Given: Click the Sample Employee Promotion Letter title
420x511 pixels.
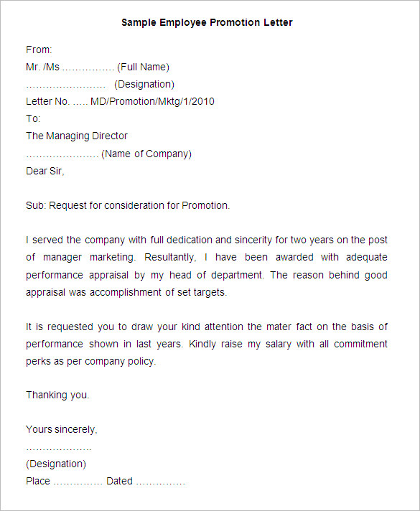Looking at the screenshot, I should 207,22.
